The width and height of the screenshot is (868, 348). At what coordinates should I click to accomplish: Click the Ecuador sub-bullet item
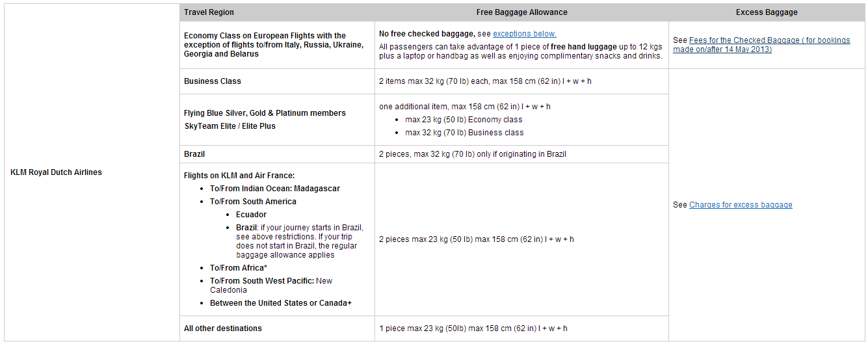pos(251,215)
